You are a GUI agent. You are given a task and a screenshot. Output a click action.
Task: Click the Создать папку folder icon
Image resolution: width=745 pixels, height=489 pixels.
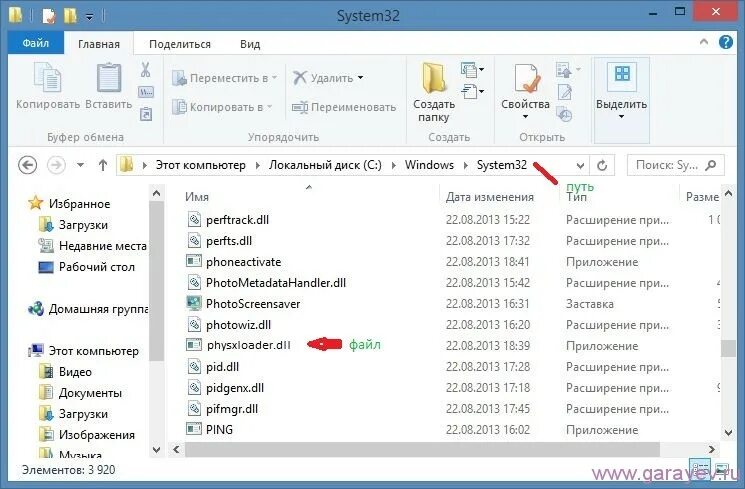434,77
